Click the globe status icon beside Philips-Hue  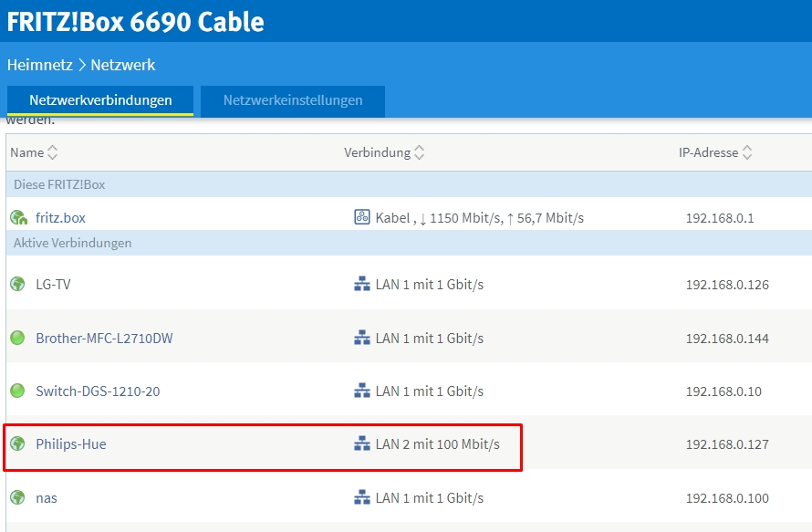pos(17,443)
